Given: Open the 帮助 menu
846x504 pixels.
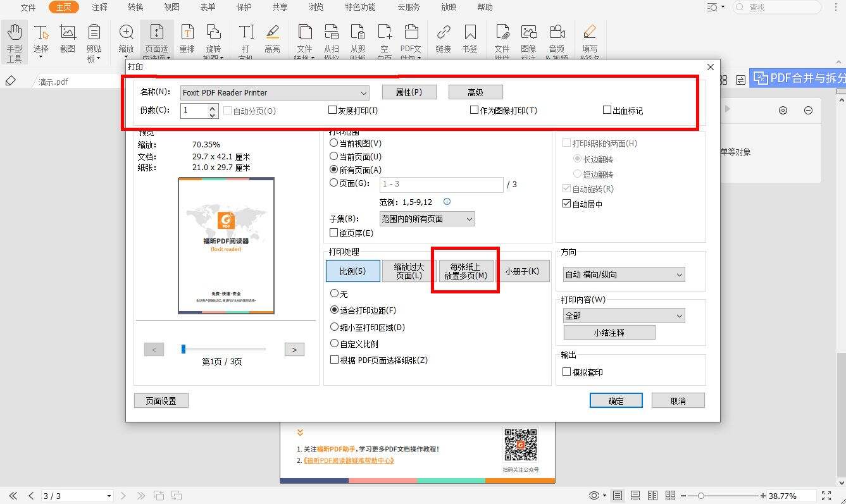Looking at the screenshot, I should point(484,8).
